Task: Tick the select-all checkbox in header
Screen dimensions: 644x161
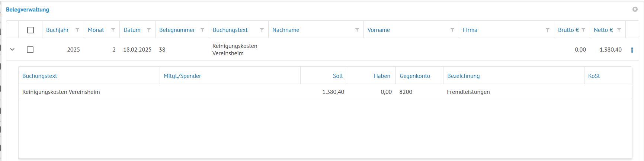Action: (31, 30)
